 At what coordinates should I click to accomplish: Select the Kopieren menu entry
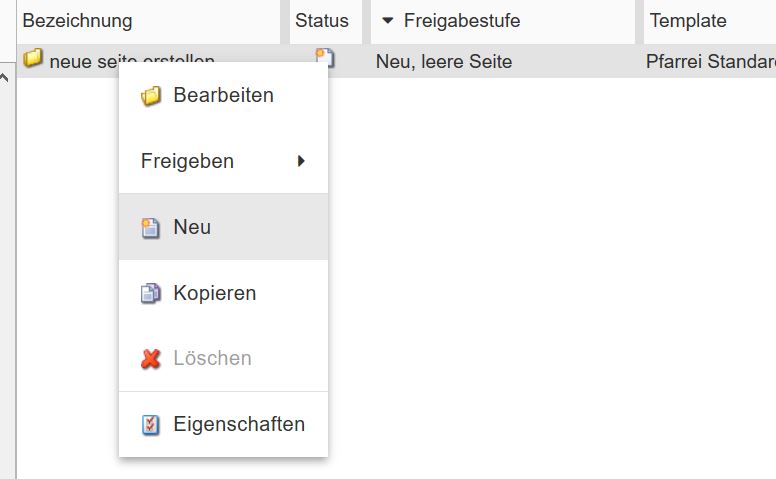coord(214,293)
